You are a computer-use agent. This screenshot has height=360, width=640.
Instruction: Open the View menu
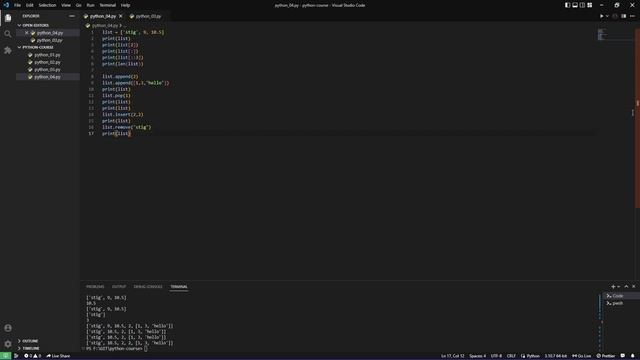point(66,5)
